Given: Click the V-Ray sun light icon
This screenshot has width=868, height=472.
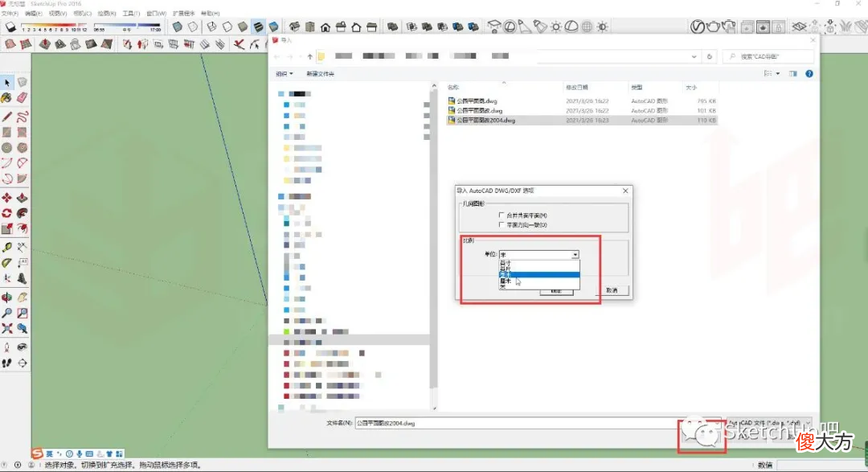Looking at the screenshot, I should pyautogui.click(x=556, y=27).
